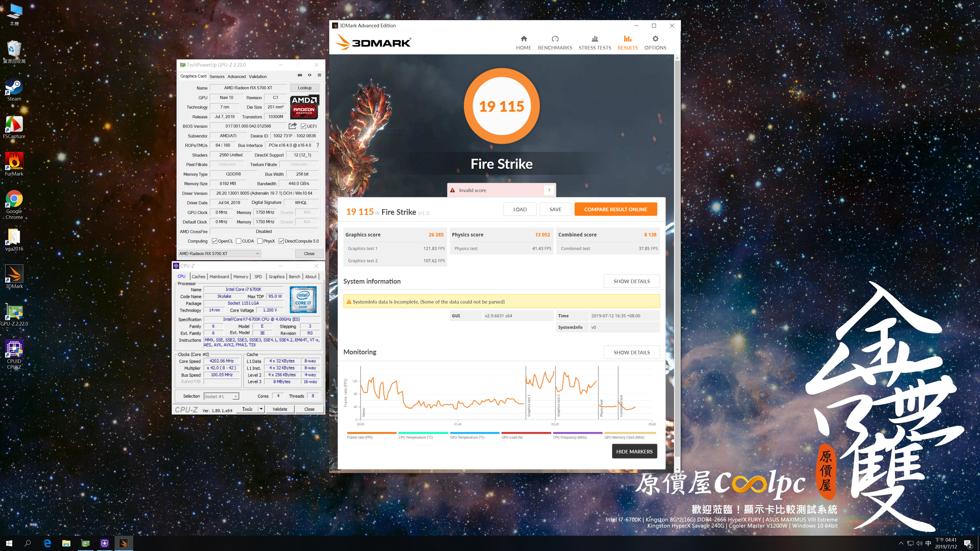Open Microsoft Edge from the taskbar
This screenshot has height=551, width=980.
pos(47,543)
